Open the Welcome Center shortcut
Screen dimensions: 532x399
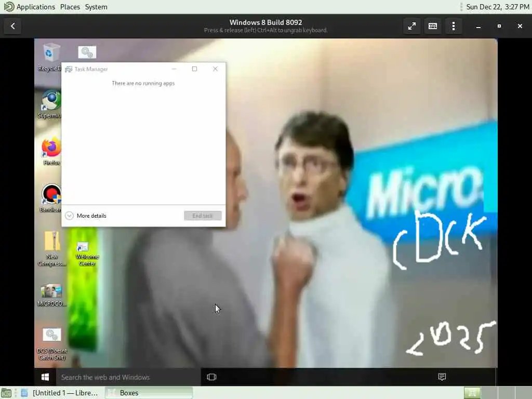tap(87, 253)
